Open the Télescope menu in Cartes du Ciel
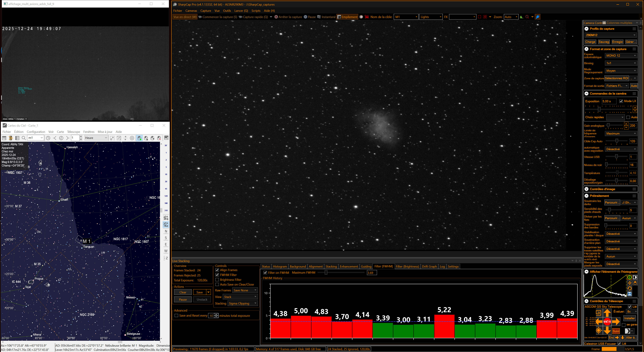644x352 pixels. click(x=73, y=132)
